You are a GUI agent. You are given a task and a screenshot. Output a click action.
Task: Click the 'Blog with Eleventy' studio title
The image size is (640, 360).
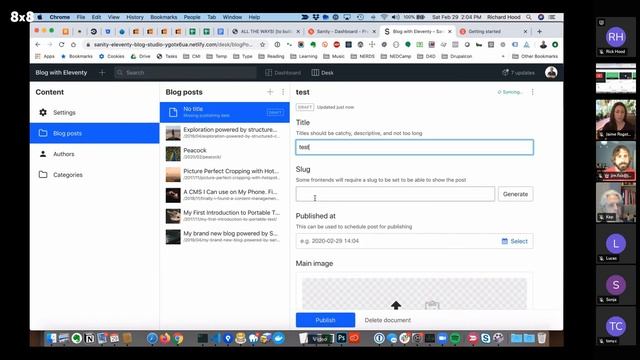coord(61,73)
